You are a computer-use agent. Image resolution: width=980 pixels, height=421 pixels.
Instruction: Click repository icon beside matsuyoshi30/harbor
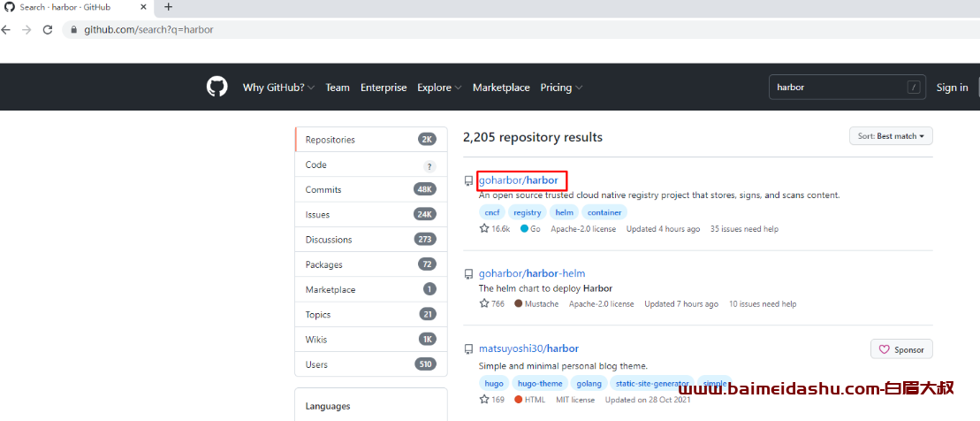468,349
